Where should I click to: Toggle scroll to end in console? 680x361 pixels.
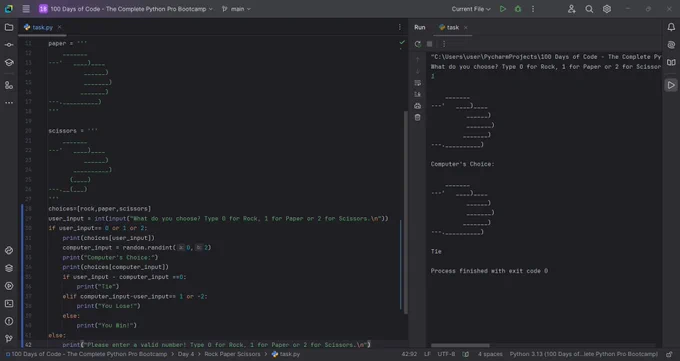pyautogui.click(x=417, y=94)
